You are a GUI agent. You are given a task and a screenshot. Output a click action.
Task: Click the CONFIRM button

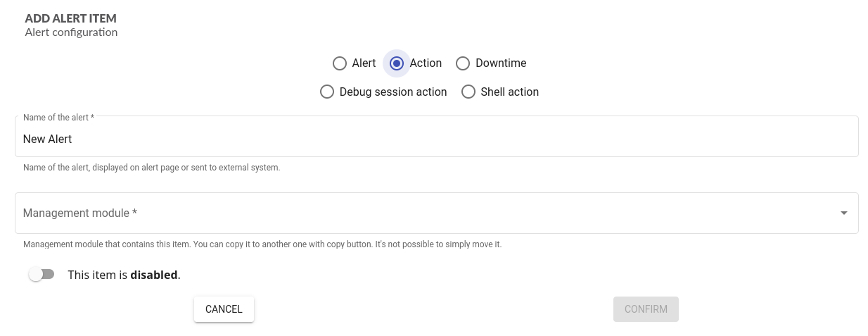[x=645, y=309]
